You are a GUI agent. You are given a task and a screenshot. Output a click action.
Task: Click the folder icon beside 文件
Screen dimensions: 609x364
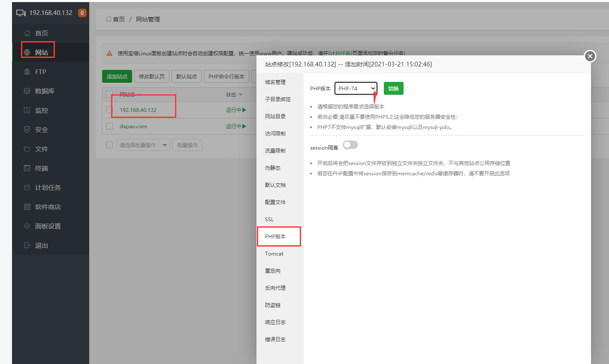(27, 149)
